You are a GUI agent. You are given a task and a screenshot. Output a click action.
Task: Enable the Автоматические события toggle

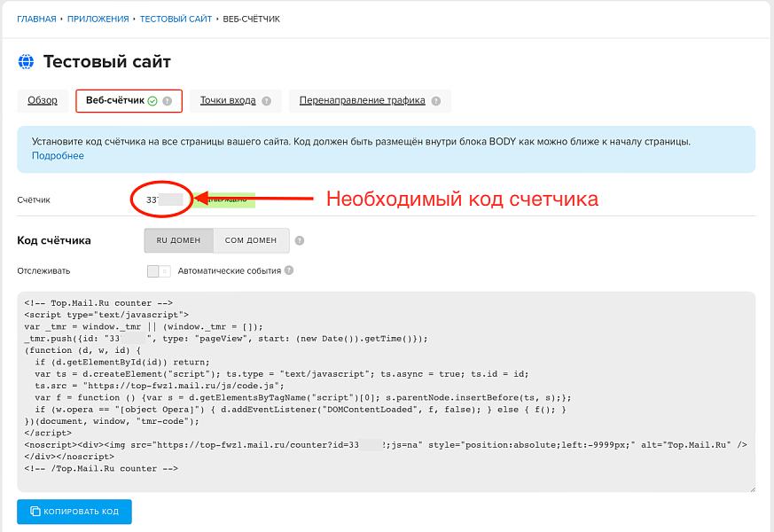[x=158, y=269]
